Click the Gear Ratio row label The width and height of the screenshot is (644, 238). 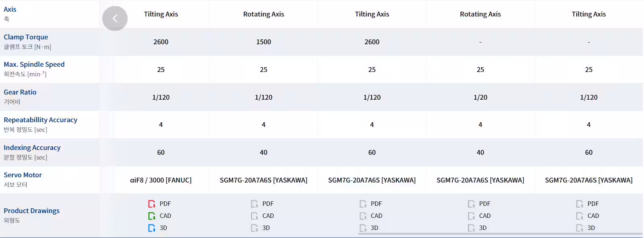pos(20,92)
